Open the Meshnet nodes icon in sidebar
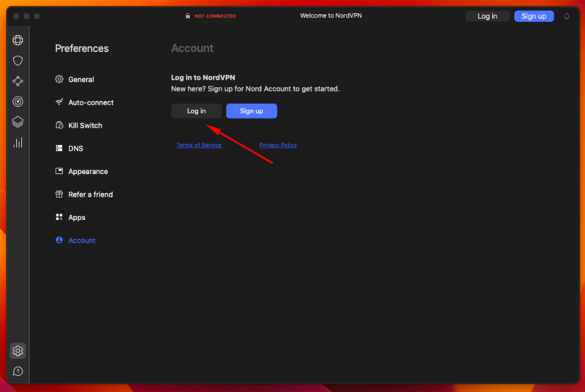This screenshot has width=585, height=392. (18, 81)
